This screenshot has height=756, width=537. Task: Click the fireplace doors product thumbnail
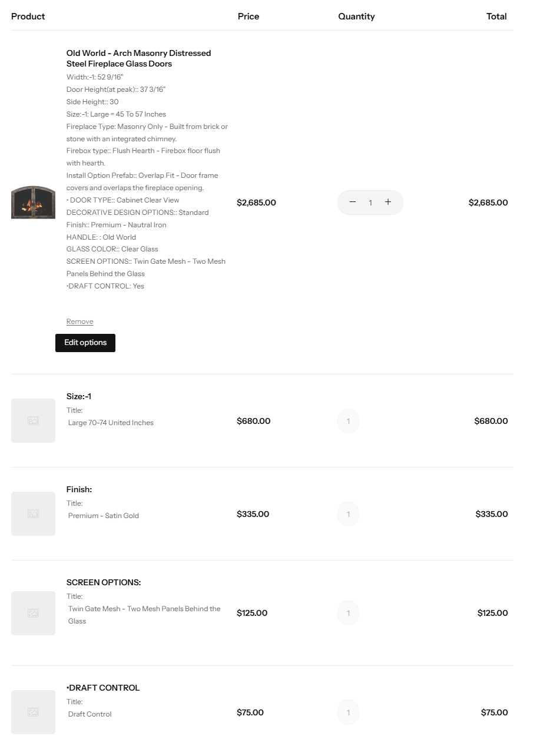coord(33,203)
